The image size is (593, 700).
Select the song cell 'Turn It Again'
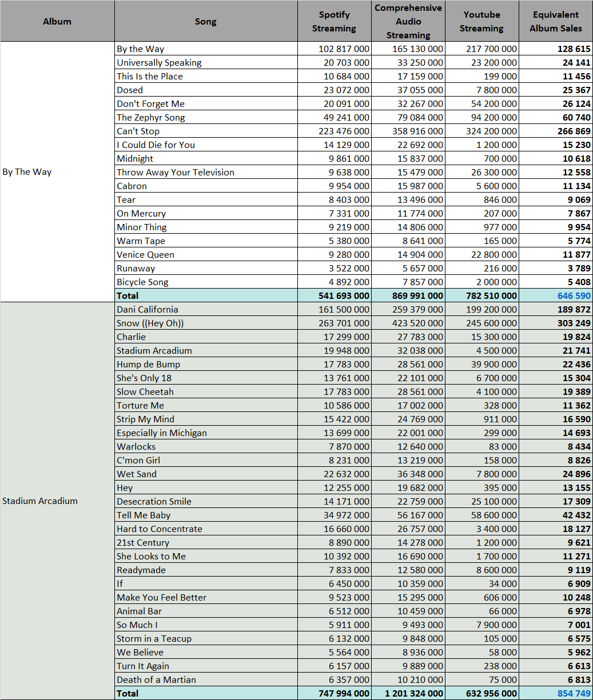[x=206, y=666]
